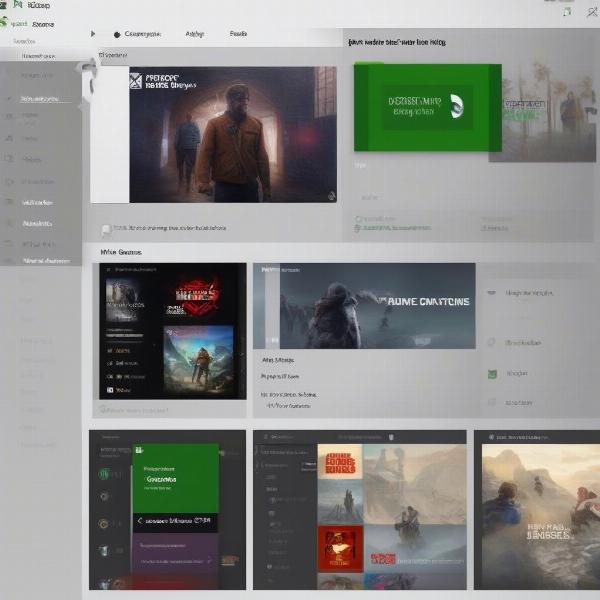
Task: Click the trash-like icon in the middle panel header
Action: tap(391, 437)
